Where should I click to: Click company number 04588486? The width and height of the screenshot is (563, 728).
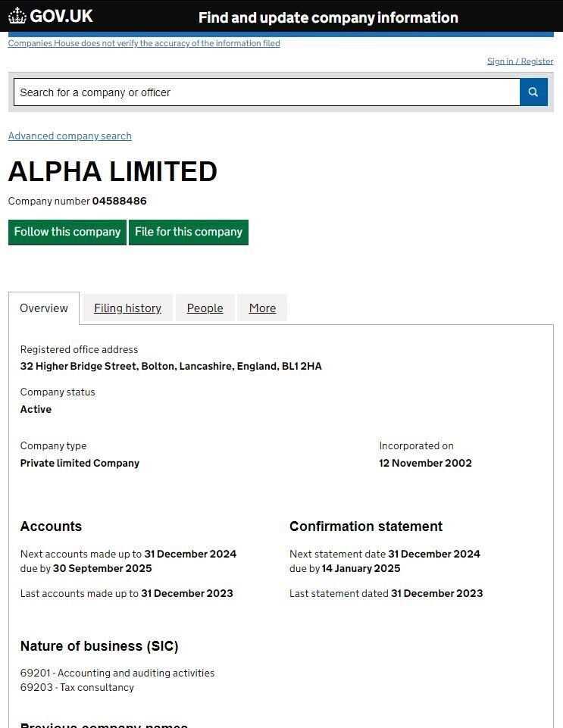tap(120, 202)
